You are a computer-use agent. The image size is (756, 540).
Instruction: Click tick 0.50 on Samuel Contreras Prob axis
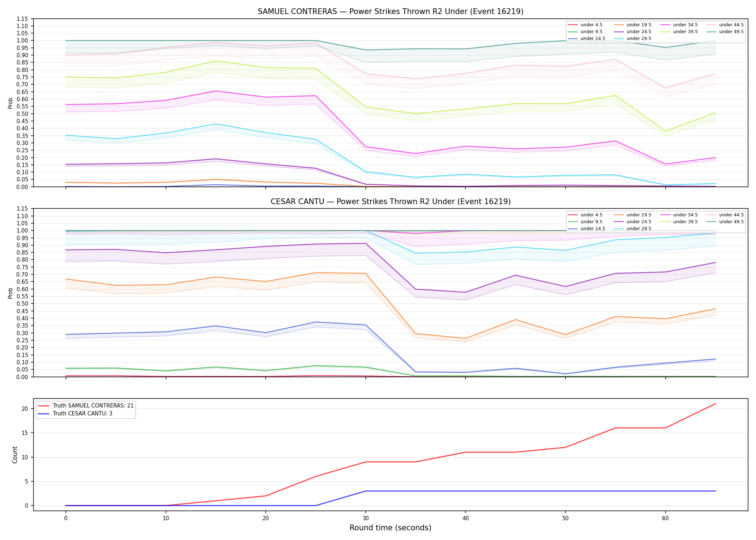[x=23, y=114]
